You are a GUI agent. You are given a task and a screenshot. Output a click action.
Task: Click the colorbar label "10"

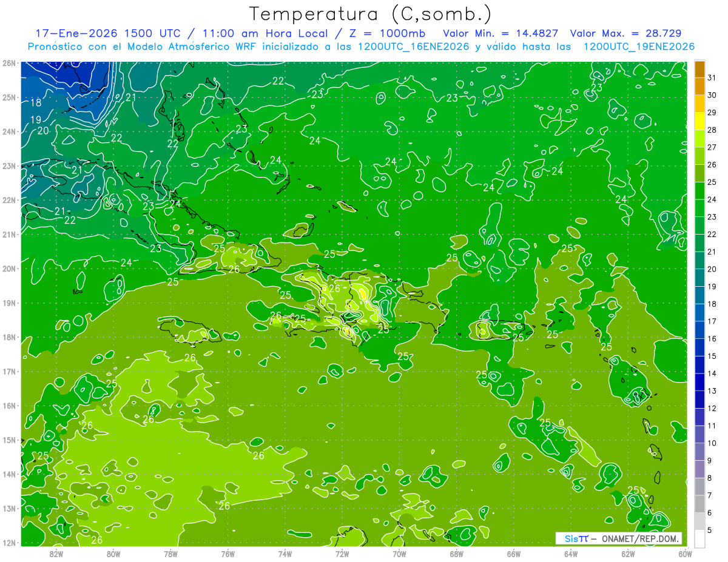(712, 443)
